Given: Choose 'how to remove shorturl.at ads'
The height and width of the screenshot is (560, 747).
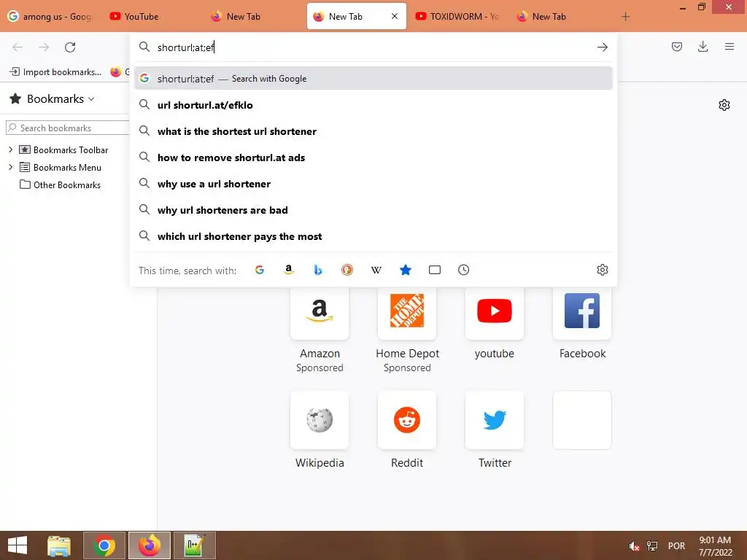Looking at the screenshot, I should tap(373, 157).
